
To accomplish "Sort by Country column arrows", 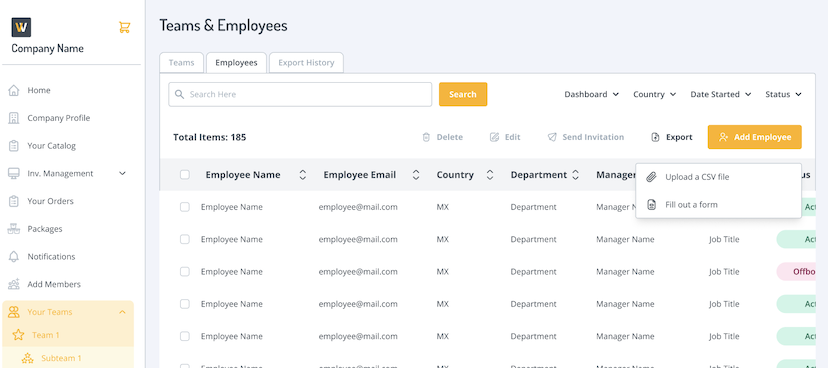I will click(490, 175).
